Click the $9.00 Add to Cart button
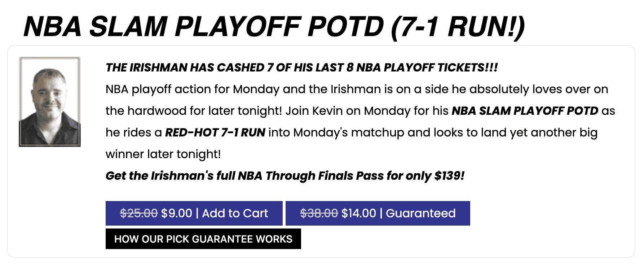Screen dimensions: 644x270 pyautogui.click(x=194, y=213)
